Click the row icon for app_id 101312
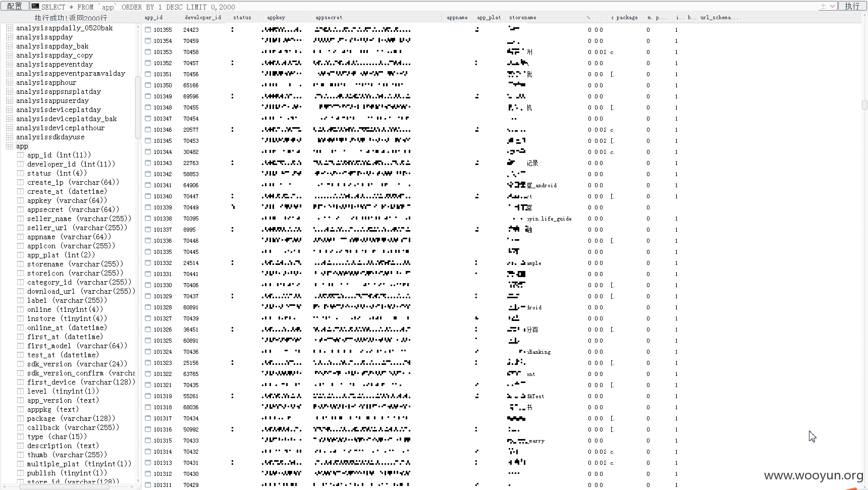 tap(148, 474)
